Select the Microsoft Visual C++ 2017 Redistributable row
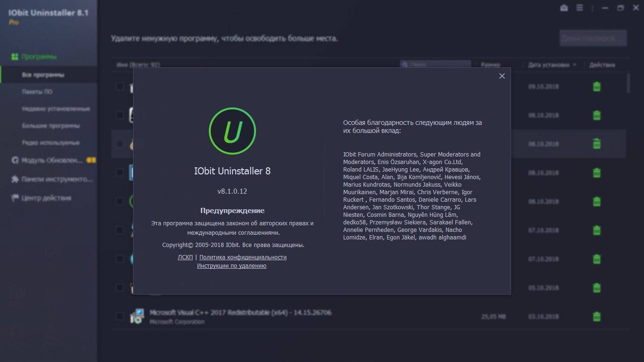644x362 pixels. tap(369, 316)
